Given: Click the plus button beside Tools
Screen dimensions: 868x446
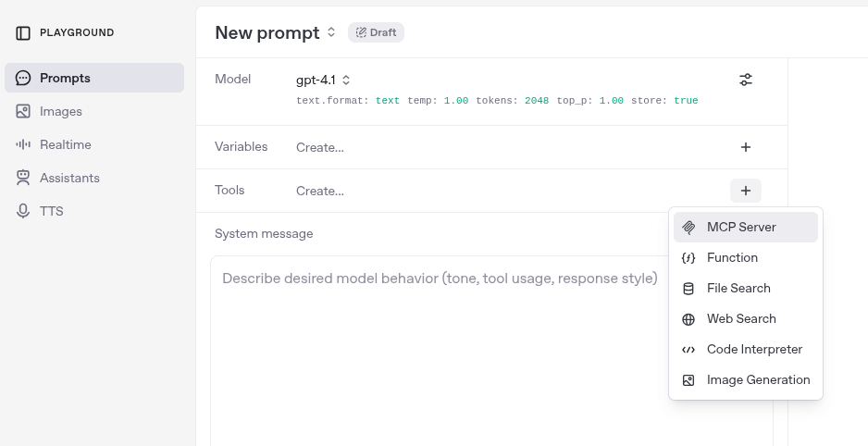Looking at the screenshot, I should click(x=745, y=191).
